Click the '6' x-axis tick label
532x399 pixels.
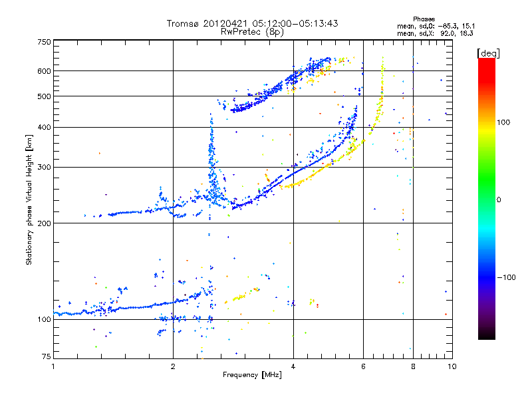363,366
